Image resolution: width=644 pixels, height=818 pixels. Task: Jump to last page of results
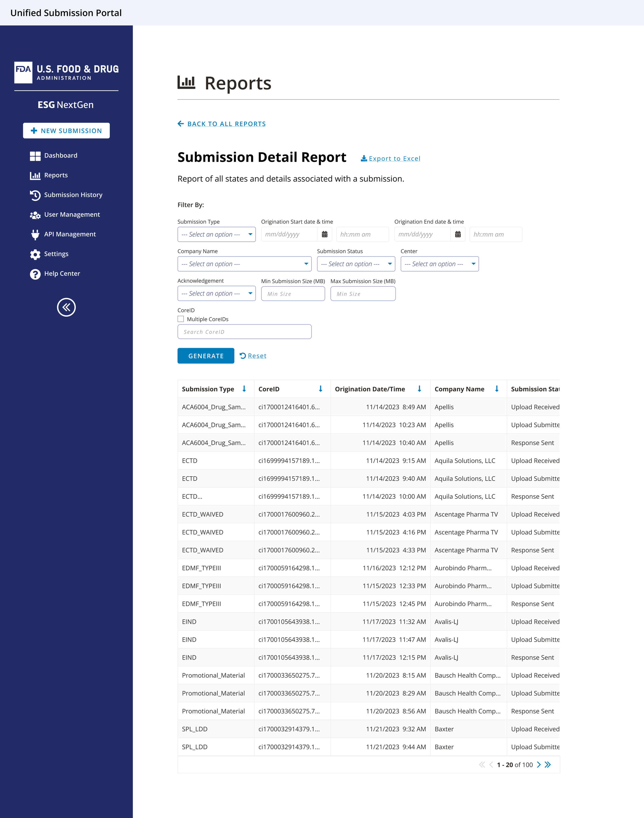pos(548,764)
